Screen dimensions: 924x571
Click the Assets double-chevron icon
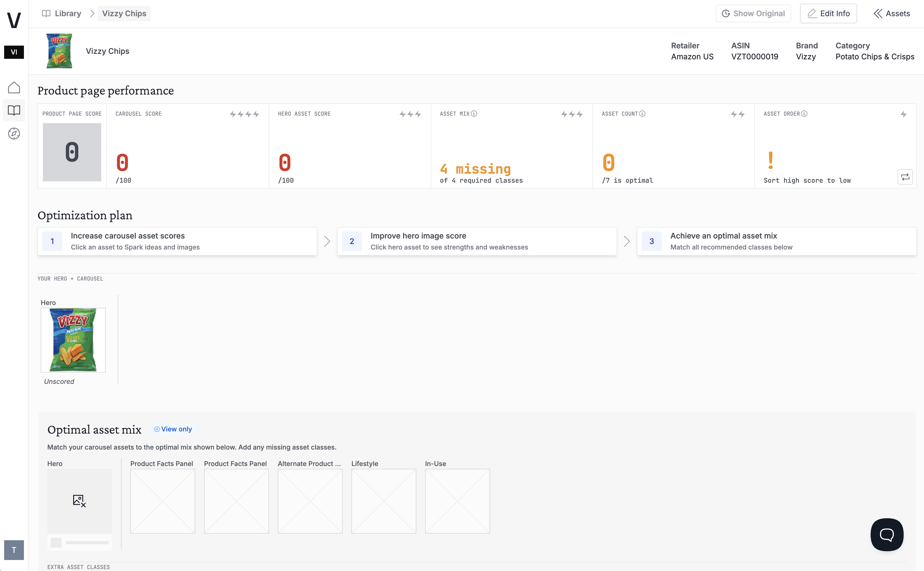(x=878, y=13)
